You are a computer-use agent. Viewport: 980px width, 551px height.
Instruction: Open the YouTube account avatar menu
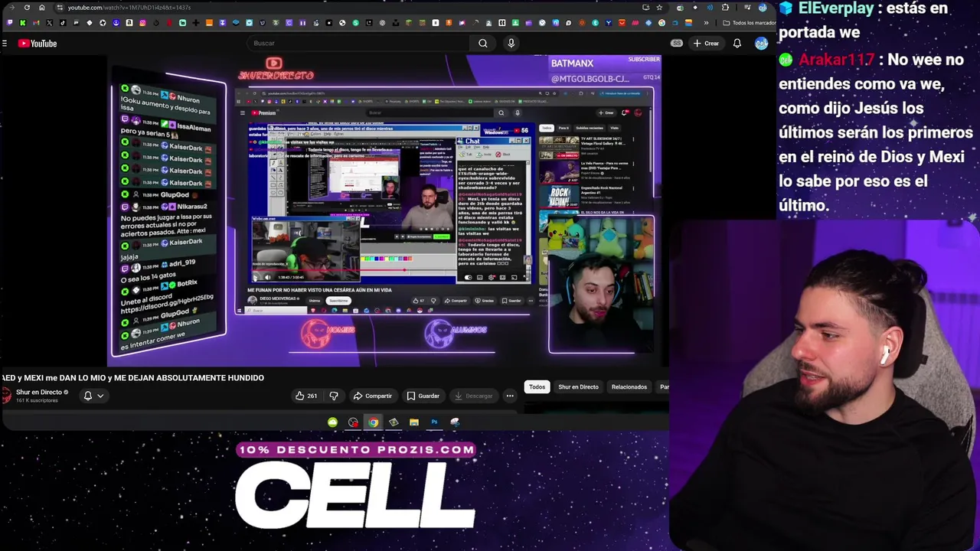[x=761, y=44]
